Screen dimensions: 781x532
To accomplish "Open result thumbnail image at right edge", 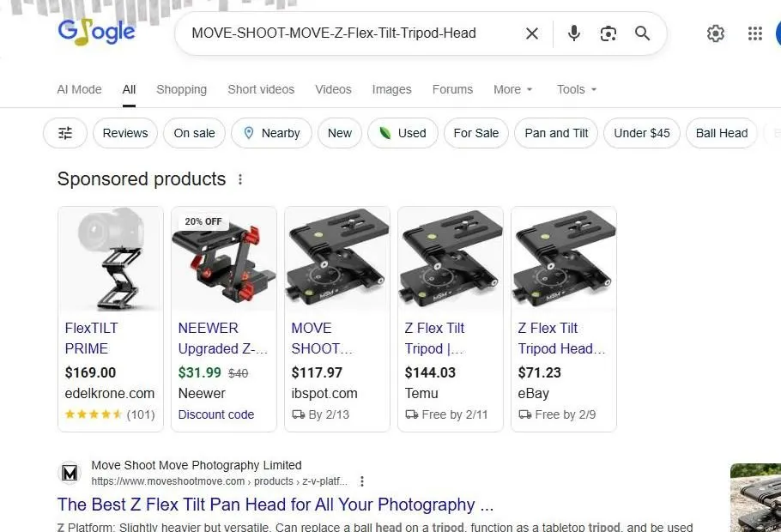I will 755,497.
